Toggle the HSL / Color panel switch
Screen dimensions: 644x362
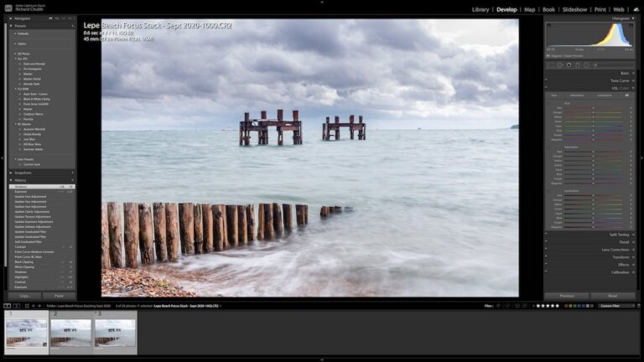coord(546,87)
